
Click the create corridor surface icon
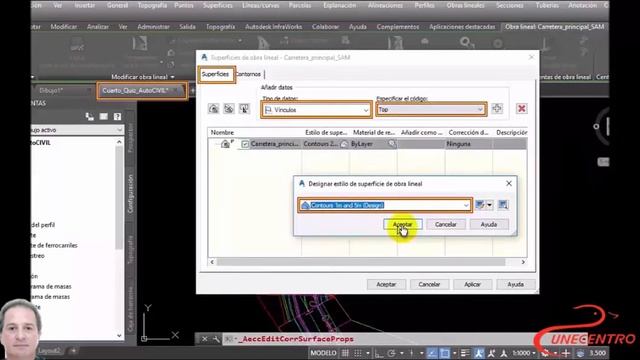click(213, 109)
